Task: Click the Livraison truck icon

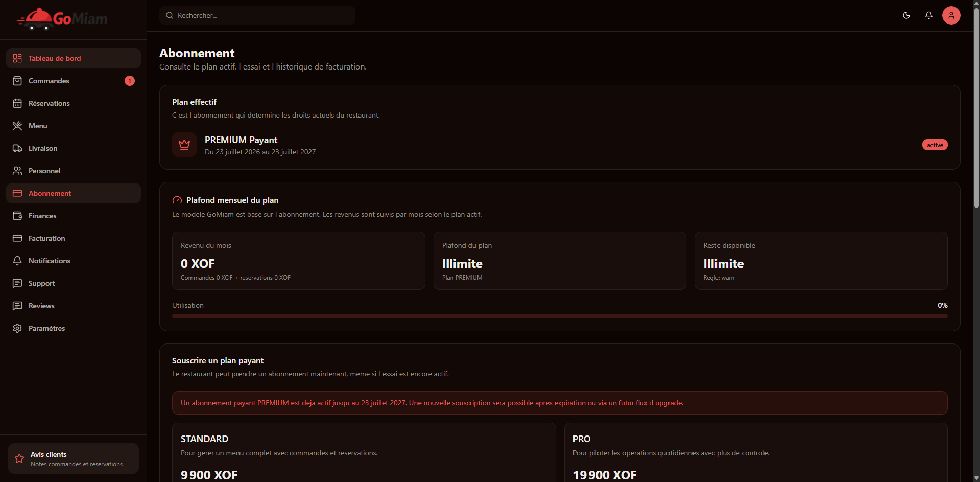Action: coord(17,148)
